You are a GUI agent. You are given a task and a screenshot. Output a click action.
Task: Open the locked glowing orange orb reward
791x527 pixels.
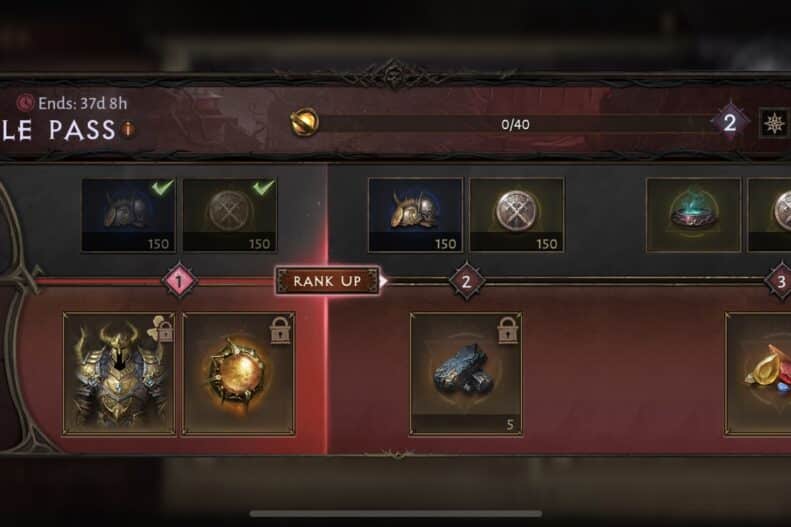point(238,374)
